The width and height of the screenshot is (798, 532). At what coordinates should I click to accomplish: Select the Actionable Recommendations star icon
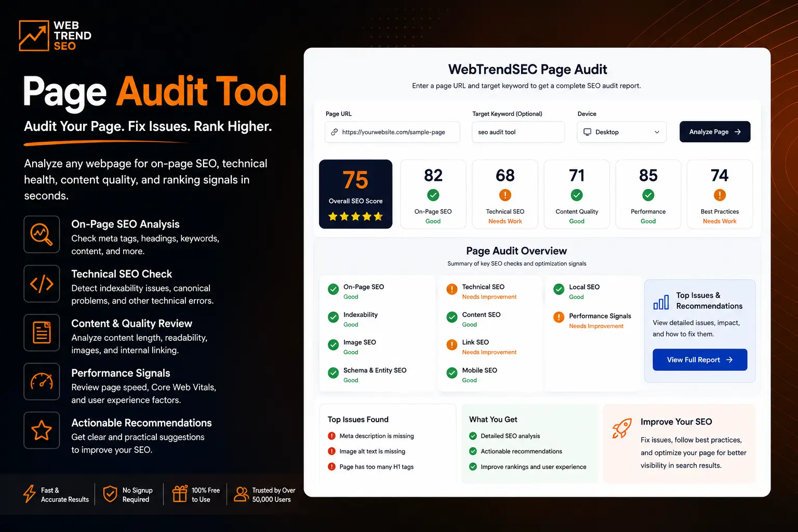point(42,430)
